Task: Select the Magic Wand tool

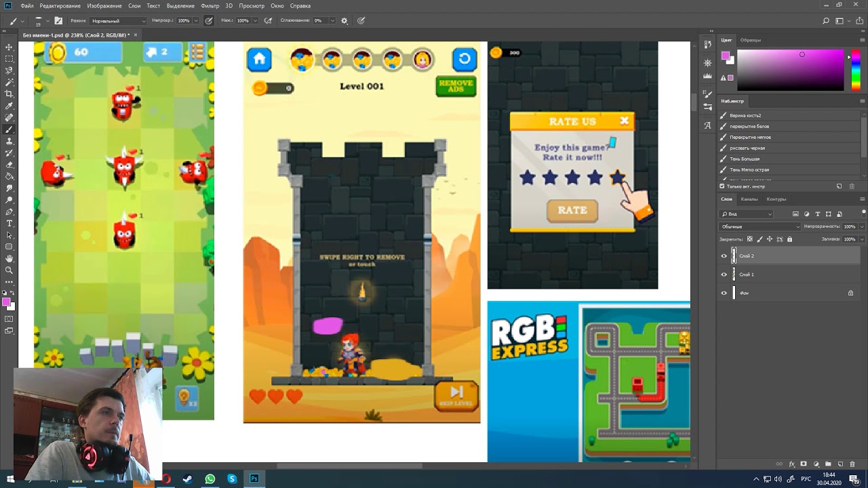Action: point(9,82)
